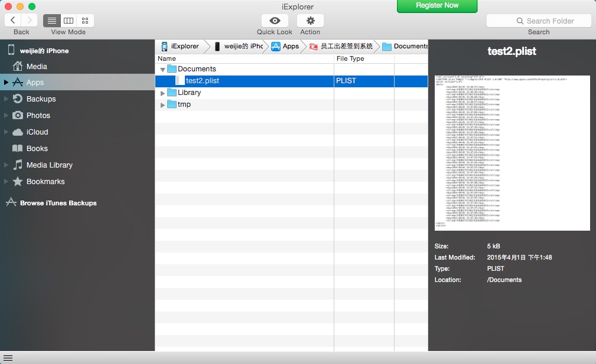The height and width of the screenshot is (364, 596).
Task: Click the search magnifier icon
Action: pos(520,21)
